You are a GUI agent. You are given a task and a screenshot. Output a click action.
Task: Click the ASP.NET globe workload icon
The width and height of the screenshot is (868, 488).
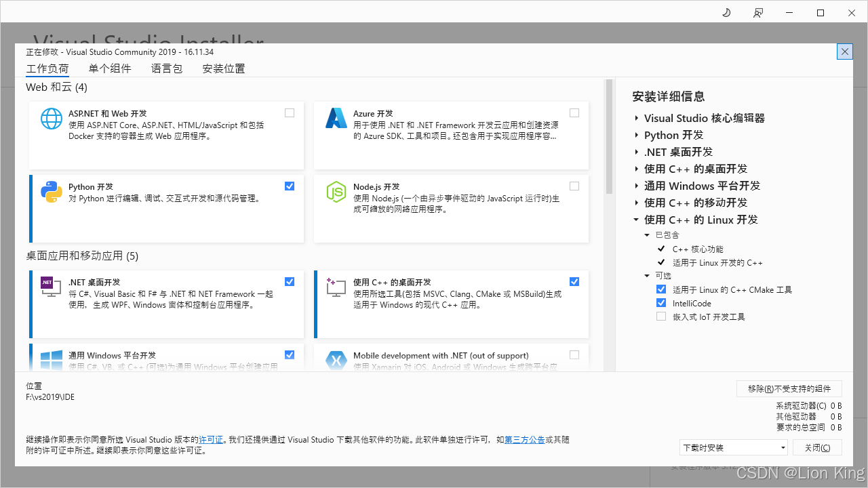tap(52, 119)
